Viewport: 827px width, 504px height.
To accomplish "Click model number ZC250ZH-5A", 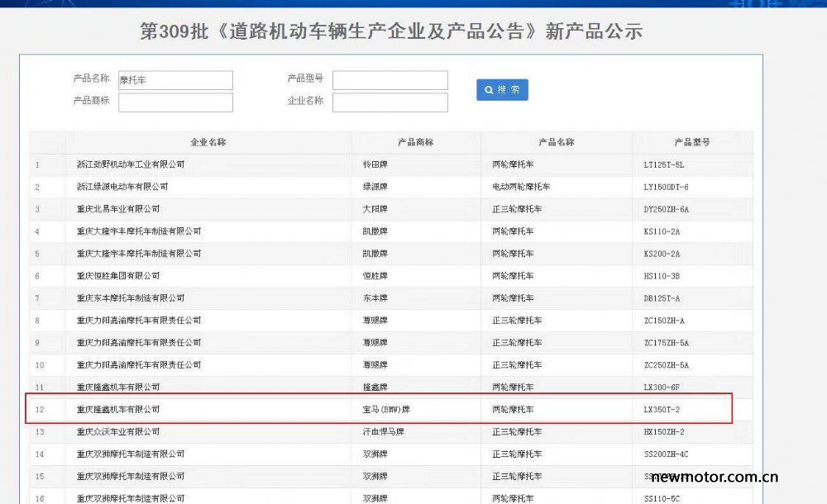I will pyautogui.click(x=666, y=365).
